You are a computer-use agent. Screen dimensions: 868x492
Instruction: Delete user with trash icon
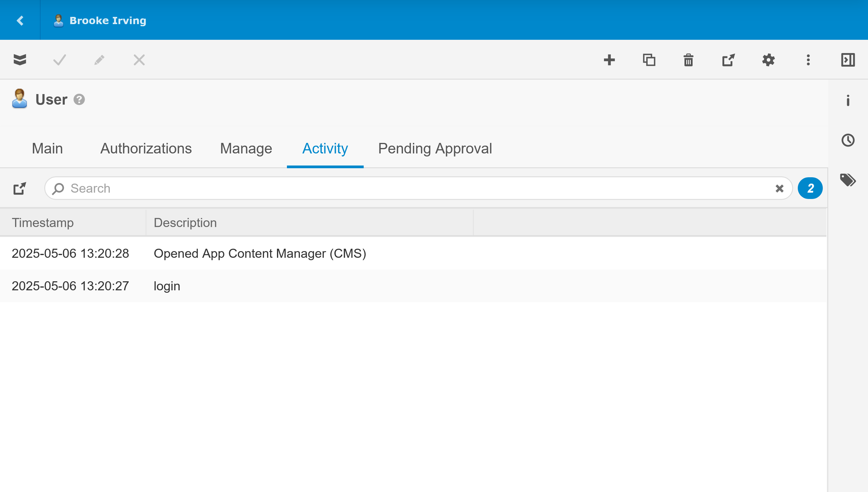(x=689, y=60)
